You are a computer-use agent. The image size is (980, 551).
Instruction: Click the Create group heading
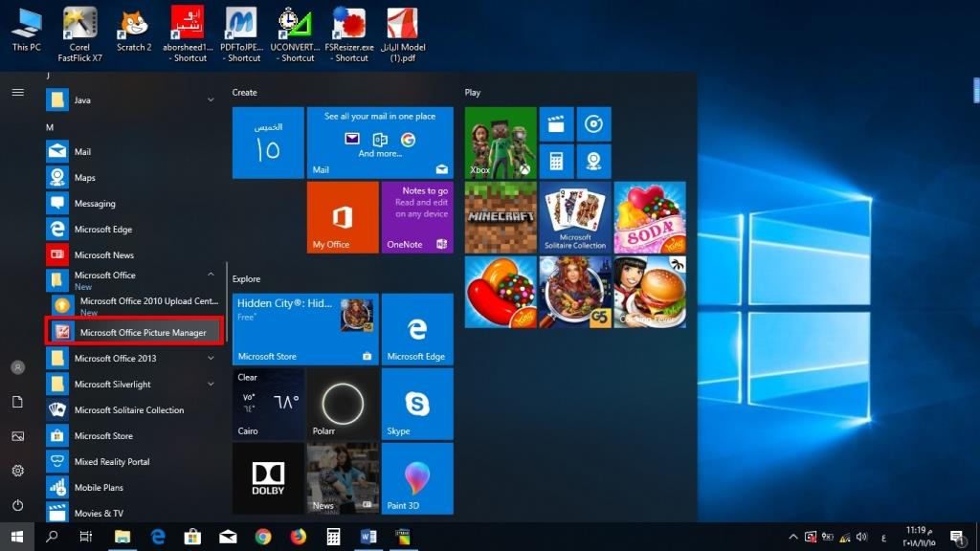point(244,93)
